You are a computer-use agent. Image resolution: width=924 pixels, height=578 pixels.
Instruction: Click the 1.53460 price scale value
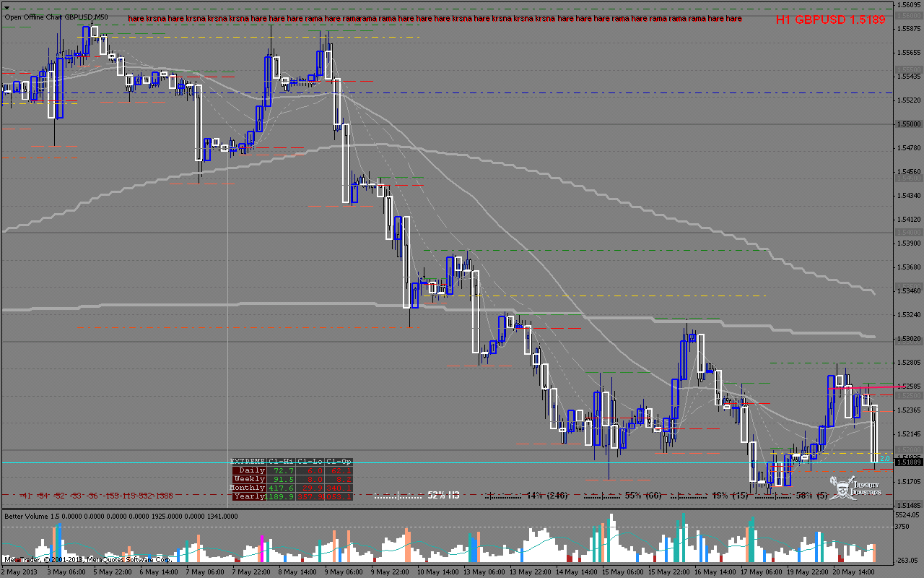click(x=907, y=290)
